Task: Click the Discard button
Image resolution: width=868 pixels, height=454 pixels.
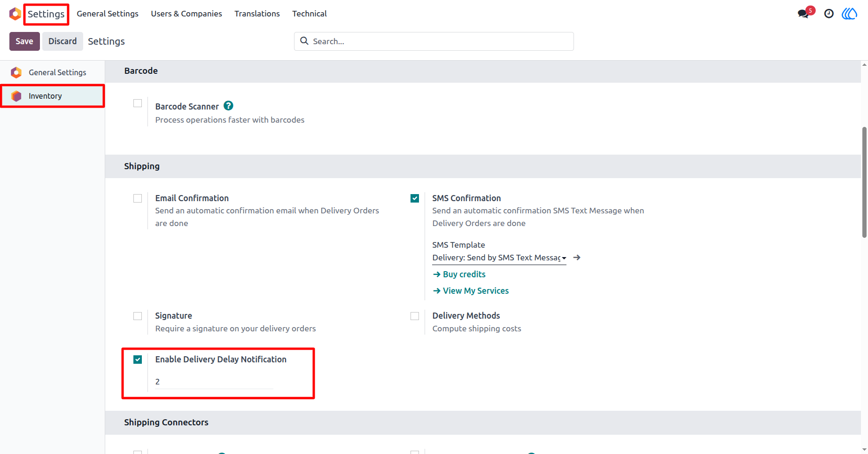Action: [62, 41]
